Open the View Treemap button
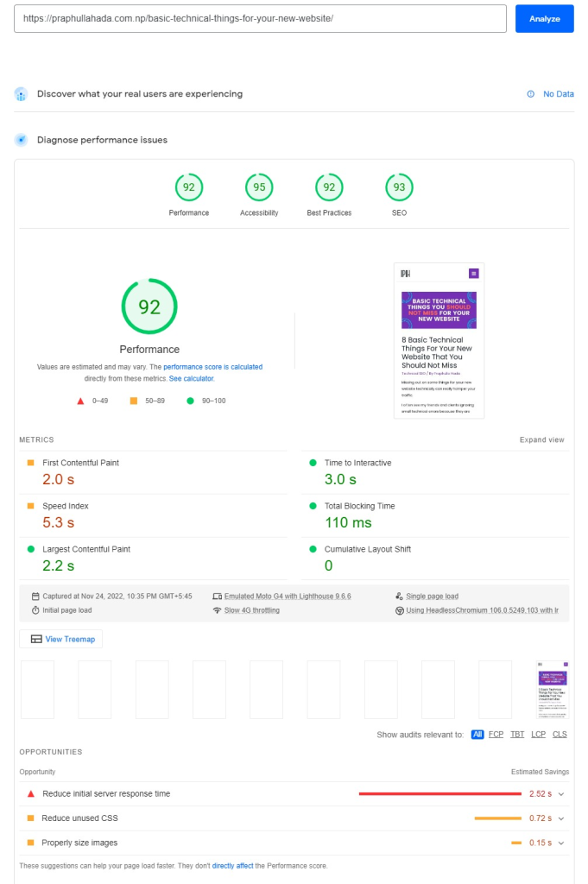This screenshot has width=588, height=884. (x=61, y=639)
